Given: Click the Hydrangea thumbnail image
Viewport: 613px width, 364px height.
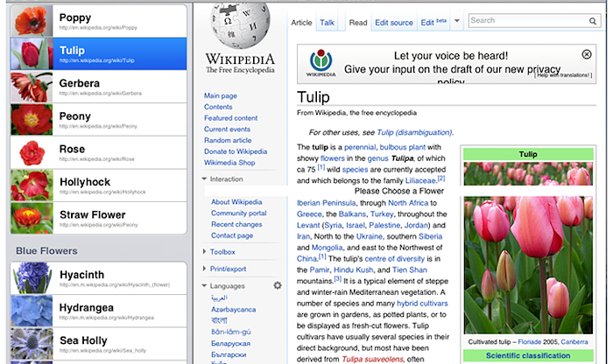Looking at the screenshot, I should [x=32, y=311].
